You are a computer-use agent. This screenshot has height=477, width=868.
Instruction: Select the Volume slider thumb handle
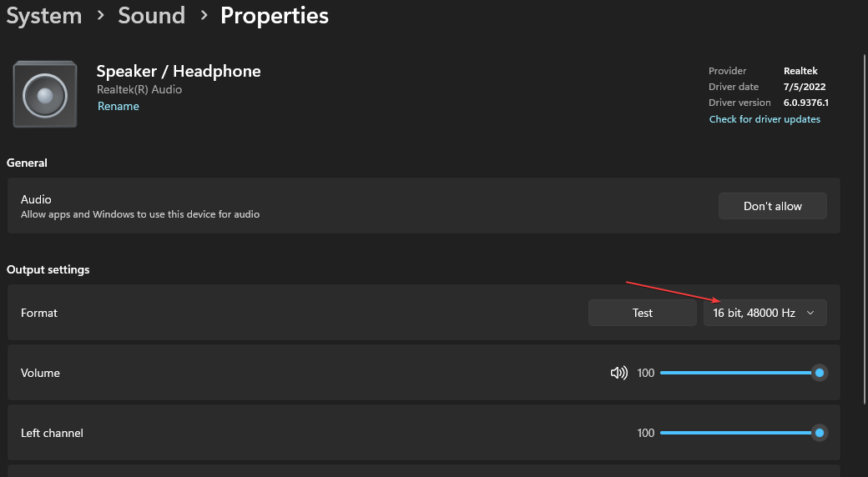820,373
